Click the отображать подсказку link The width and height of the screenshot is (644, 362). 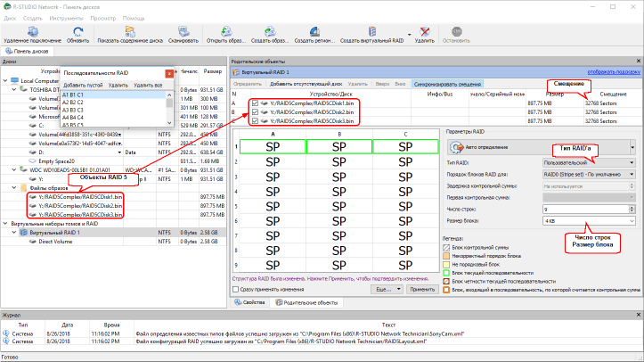click(614, 72)
